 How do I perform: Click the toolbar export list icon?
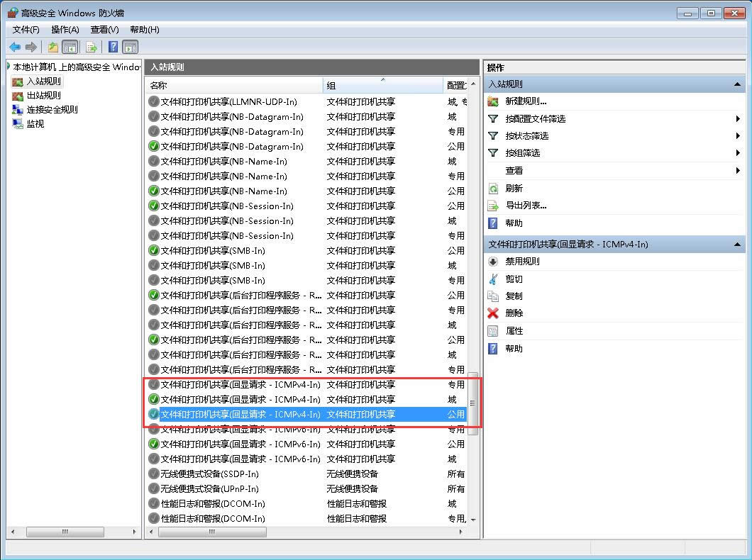91,47
